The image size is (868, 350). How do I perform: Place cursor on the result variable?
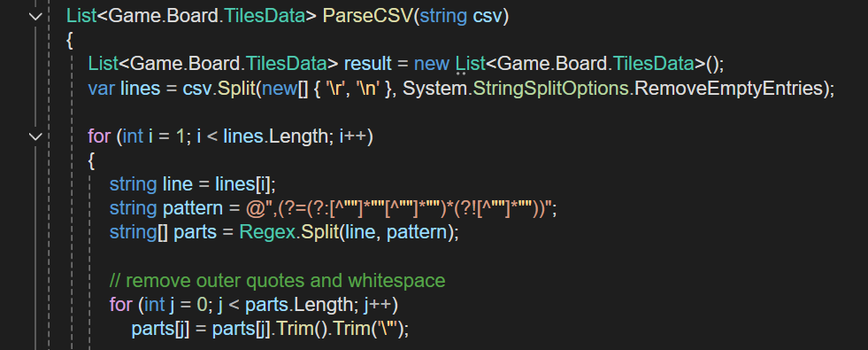click(x=367, y=64)
